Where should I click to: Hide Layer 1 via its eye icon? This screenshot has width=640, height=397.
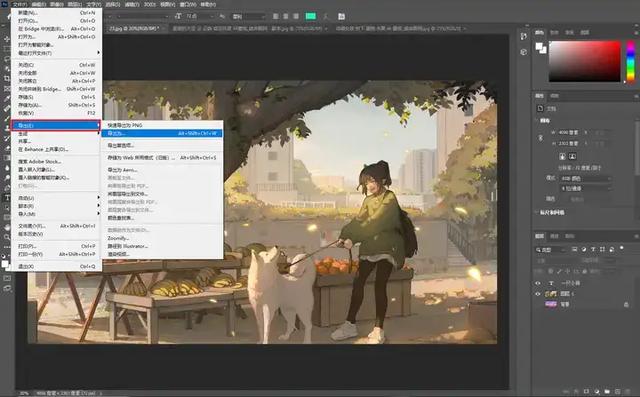tap(538, 294)
